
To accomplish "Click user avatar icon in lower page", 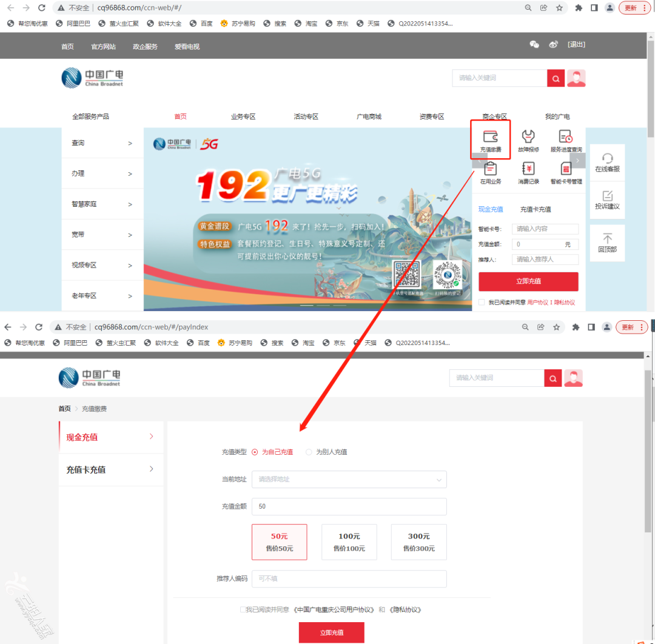I will coord(573,378).
